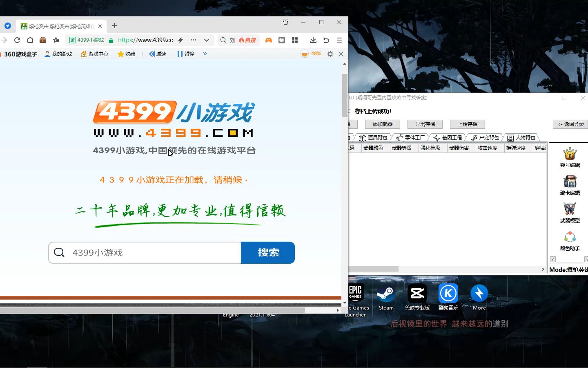588x368 pixels.
Task: Click 减速 slow-down control
Action: click(x=158, y=54)
